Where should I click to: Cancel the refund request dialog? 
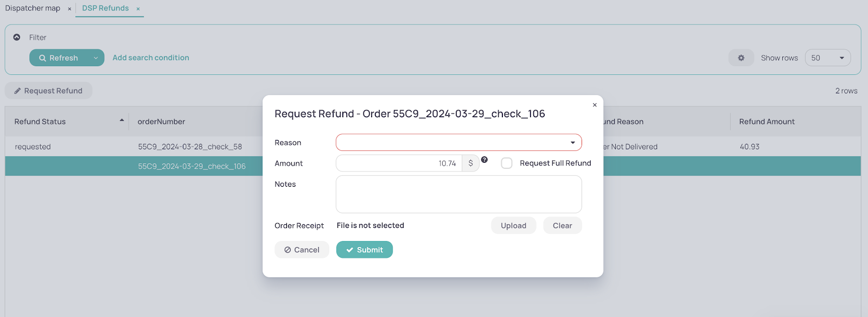[302, 250]
